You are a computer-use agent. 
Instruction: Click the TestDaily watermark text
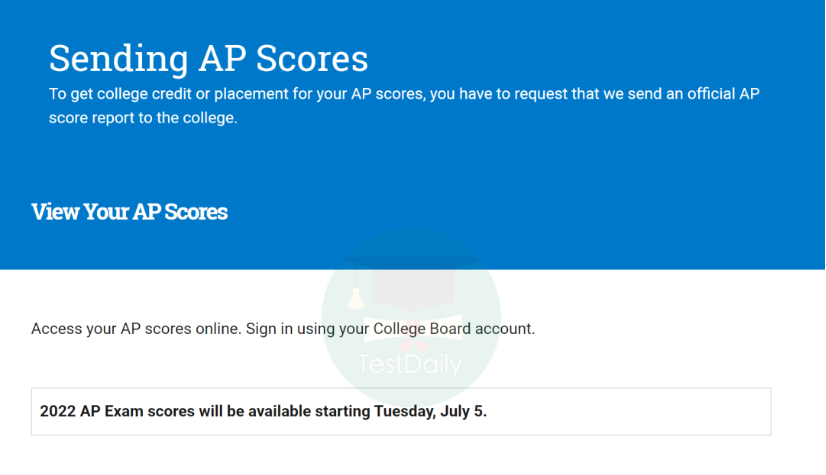410,365
